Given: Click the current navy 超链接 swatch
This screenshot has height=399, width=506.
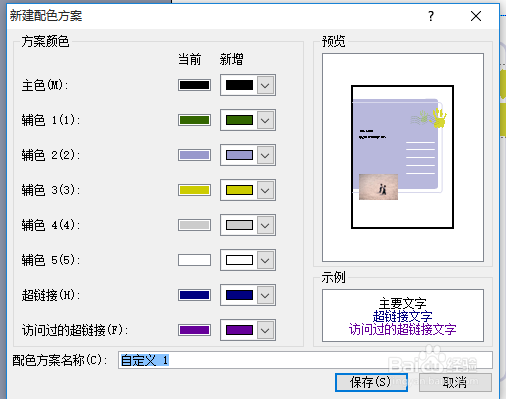Looking at the screenshot, I should coord(194,295).
